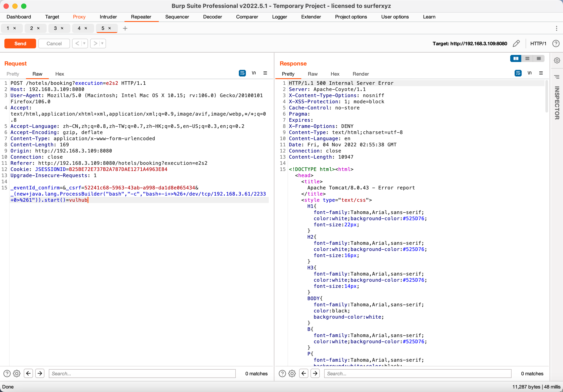Expand the forward history dropdown arrow
The width and height of the screenshot is (563, 392).
tap(102, 43)
